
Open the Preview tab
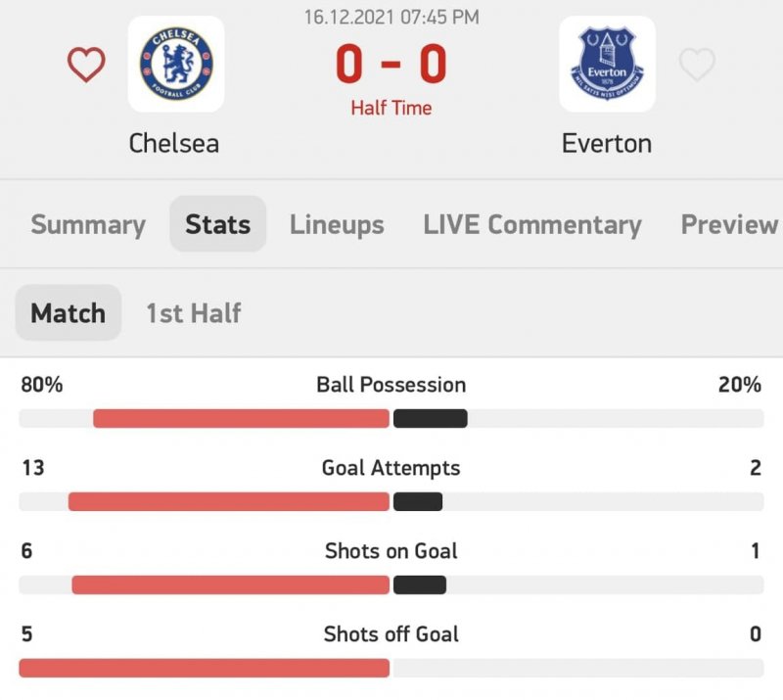(x=729, y=224)
